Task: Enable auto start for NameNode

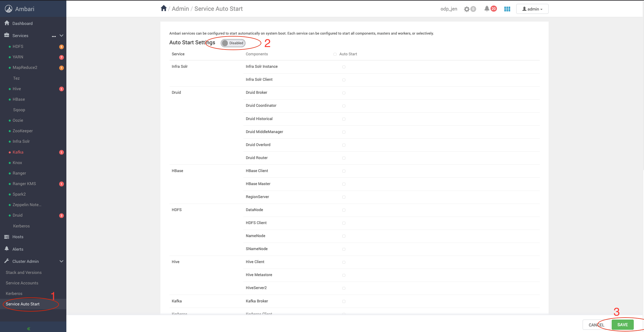Action: coord(344,236)
